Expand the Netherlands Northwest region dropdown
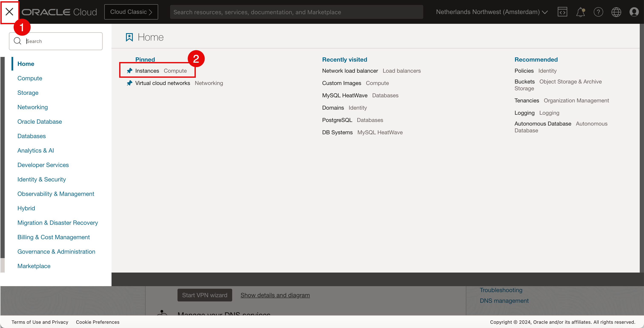Viewport: 644px width, 328px height. pyautogui.click(x=492, y=12)
